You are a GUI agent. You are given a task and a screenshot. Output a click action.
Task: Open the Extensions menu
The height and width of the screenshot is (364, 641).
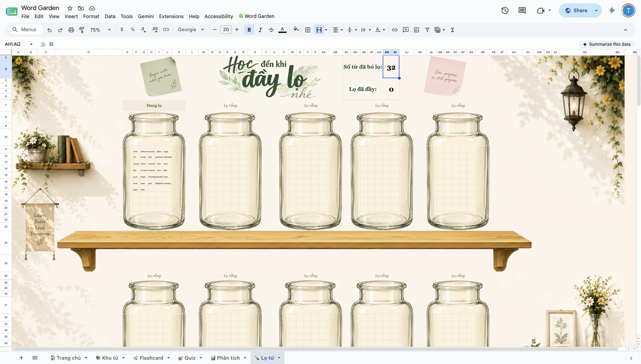click(171, 16)
